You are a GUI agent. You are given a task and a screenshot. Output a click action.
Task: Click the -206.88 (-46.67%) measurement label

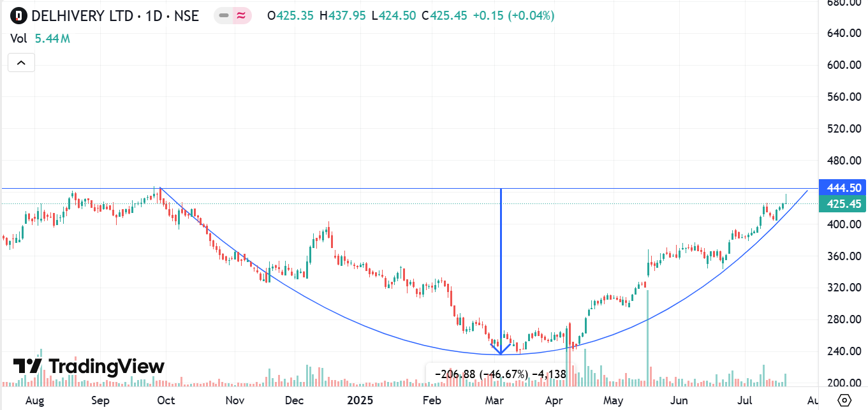click(x=500, y=374)
